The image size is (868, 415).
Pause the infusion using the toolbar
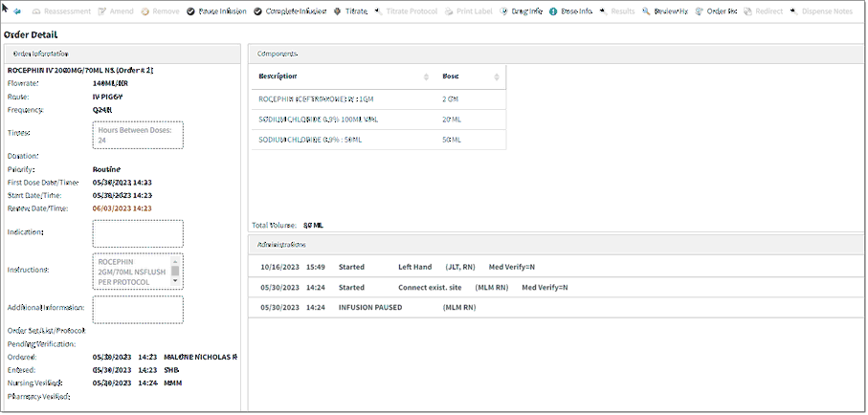point(217,11)
